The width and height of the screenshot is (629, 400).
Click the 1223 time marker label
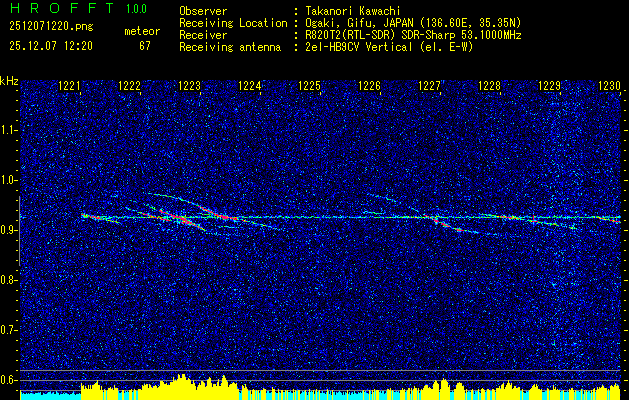[x=189, y=86]
